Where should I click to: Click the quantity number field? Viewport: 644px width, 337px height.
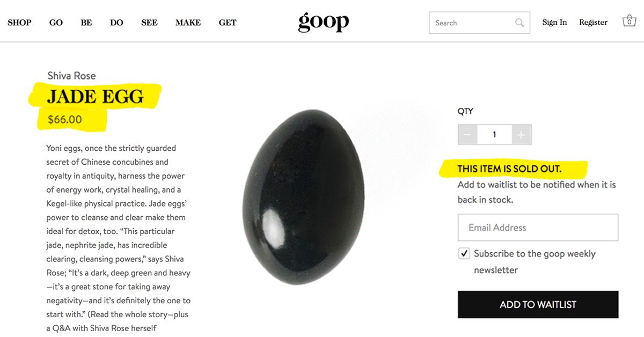494,135
